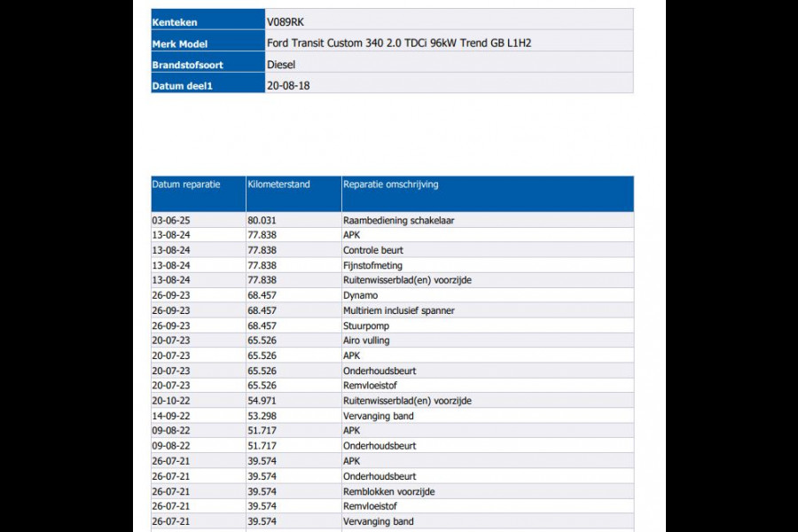The height and width of the screenshot is (532, 798).
Task: Select the Raambediening schakelaar repair entry
Action: 398,220
